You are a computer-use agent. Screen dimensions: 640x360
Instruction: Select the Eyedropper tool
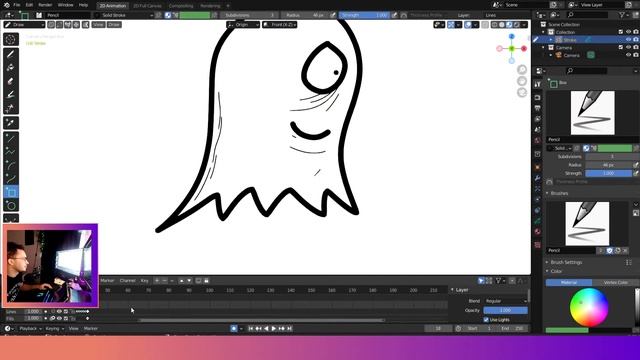[11, 123]
